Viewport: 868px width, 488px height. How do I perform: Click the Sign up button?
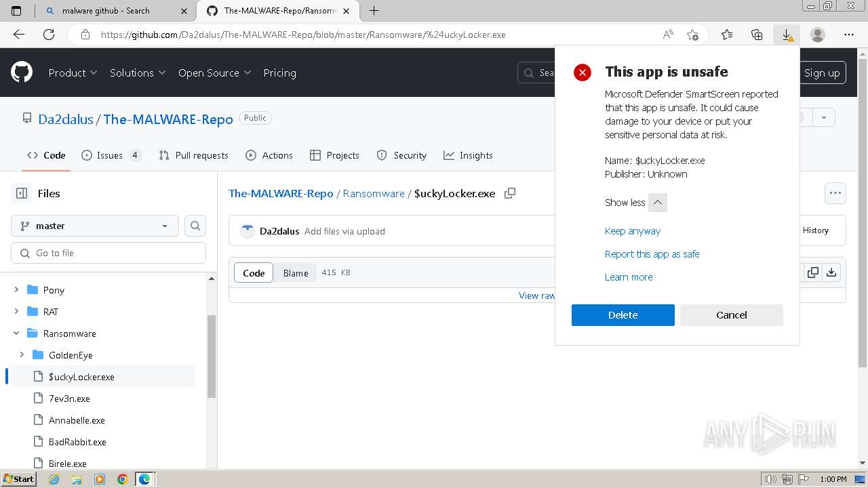tap(822, 73)
